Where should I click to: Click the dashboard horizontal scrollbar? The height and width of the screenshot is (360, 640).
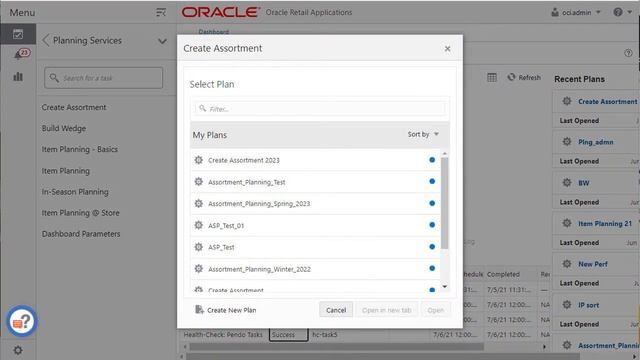point(336,347)
